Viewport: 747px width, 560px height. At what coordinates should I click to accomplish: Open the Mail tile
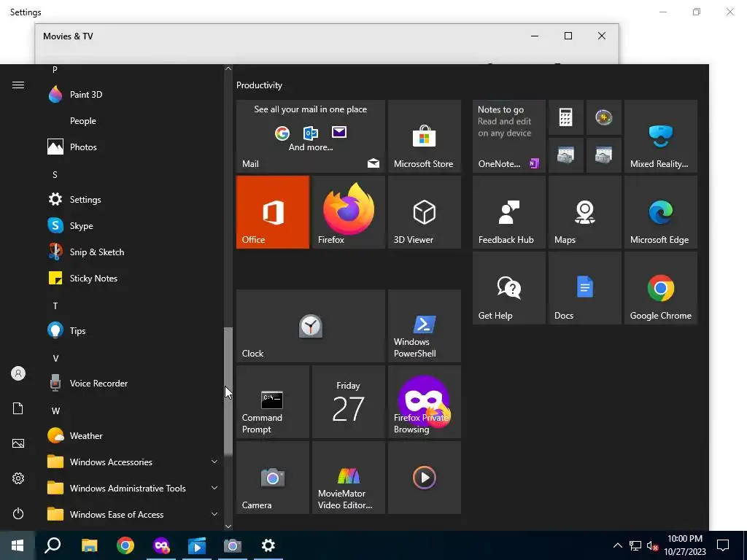(311, 136)
